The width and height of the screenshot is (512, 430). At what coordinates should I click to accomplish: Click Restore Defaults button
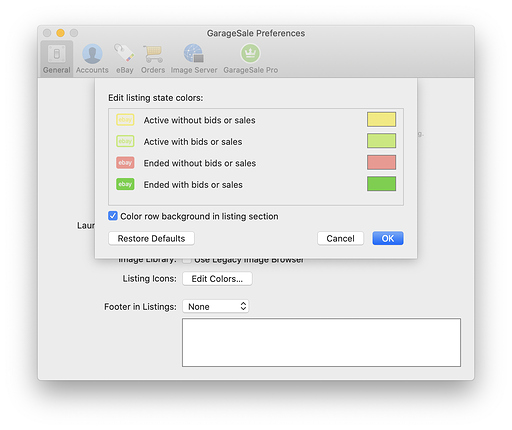(x=151, y=239)
